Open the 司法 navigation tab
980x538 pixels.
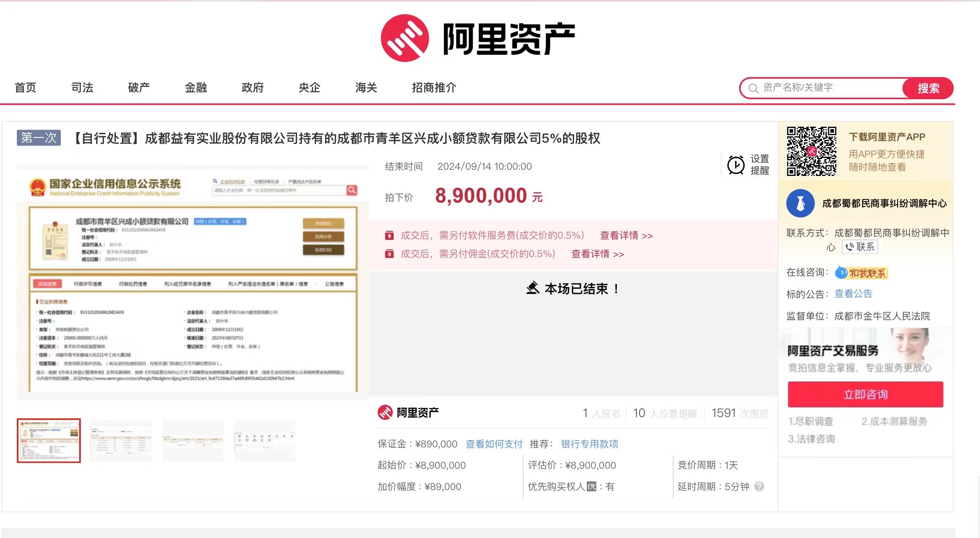82,87
